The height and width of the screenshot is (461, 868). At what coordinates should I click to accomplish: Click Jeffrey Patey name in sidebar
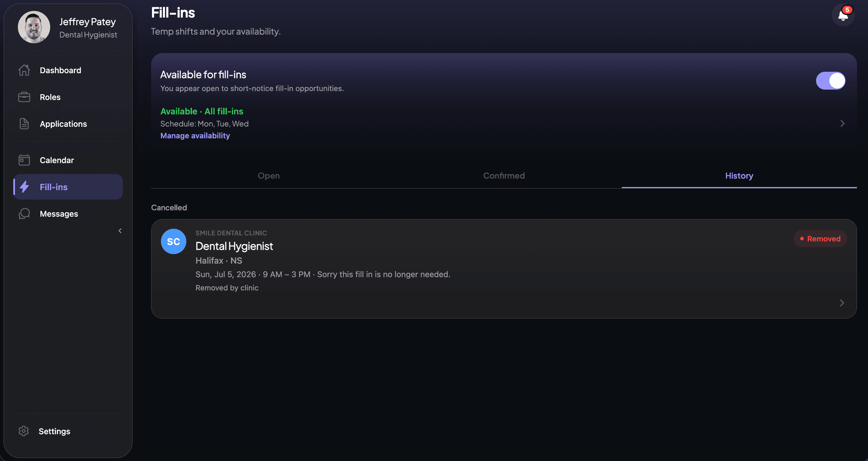[x=88, y=22]
